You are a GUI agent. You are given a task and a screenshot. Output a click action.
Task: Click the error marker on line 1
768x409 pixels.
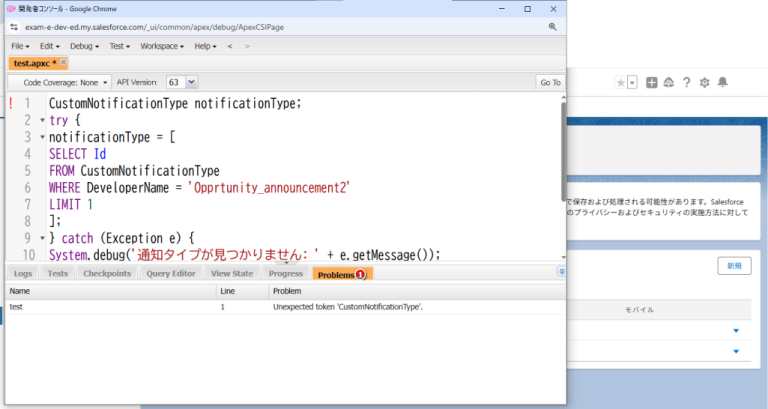11,103
